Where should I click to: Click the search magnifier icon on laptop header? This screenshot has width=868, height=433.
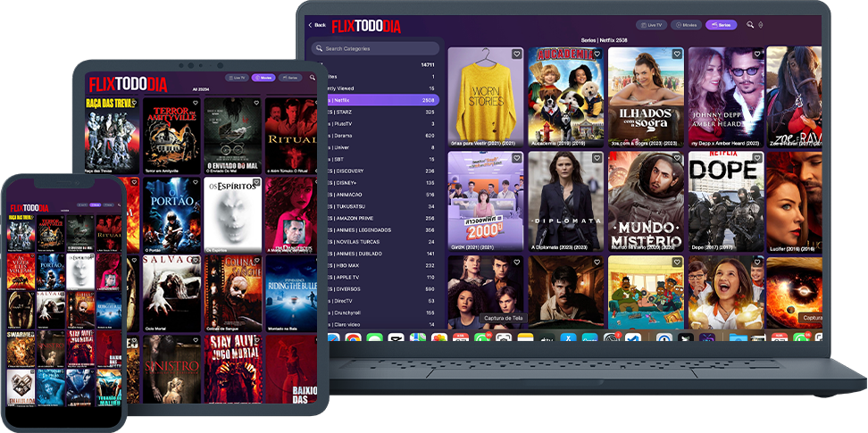pyautogui.click(x=750, y=25)
